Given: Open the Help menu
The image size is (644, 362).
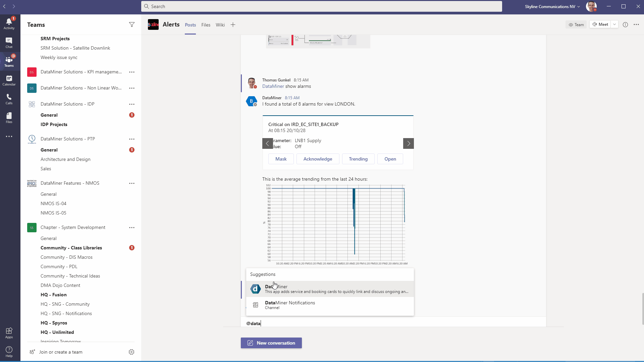Looking at the screenshot, I should (x=9, y=352).
